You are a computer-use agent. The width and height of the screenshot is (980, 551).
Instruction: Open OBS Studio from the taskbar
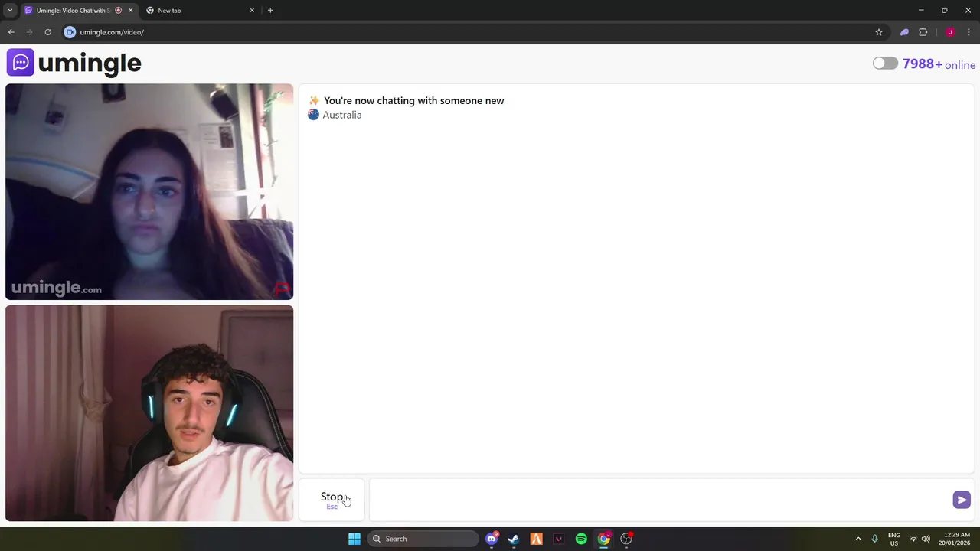626,539
